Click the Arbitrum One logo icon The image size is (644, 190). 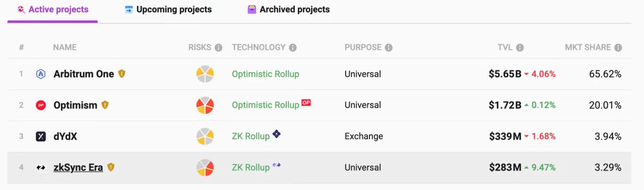(41, 74)
